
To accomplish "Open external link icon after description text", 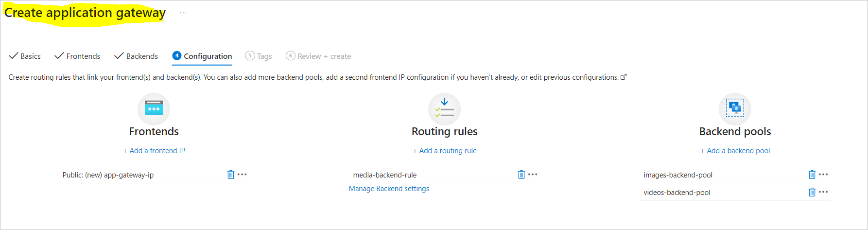I will coord(624,77).
